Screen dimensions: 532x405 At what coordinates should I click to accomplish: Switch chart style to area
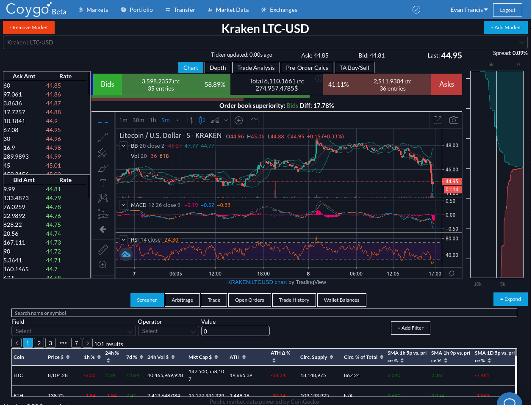[x=215, y=120]
